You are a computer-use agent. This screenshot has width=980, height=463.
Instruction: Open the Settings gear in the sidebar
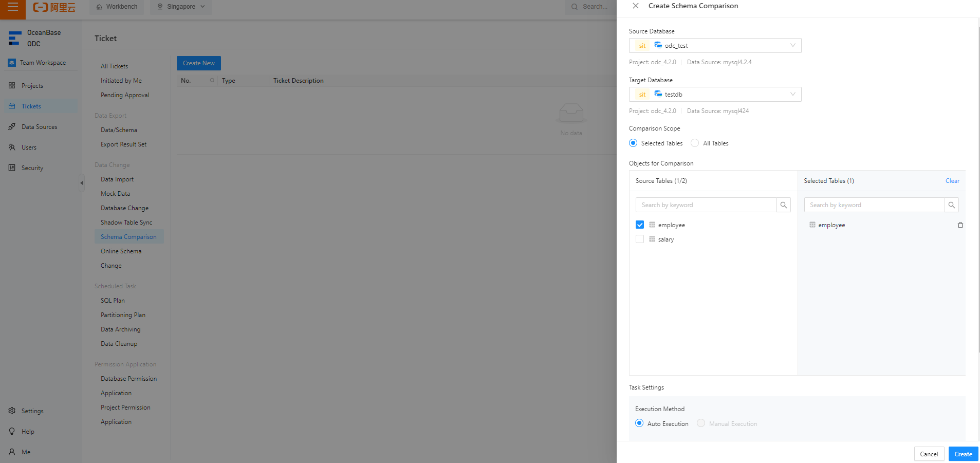[x=11, y=411]
